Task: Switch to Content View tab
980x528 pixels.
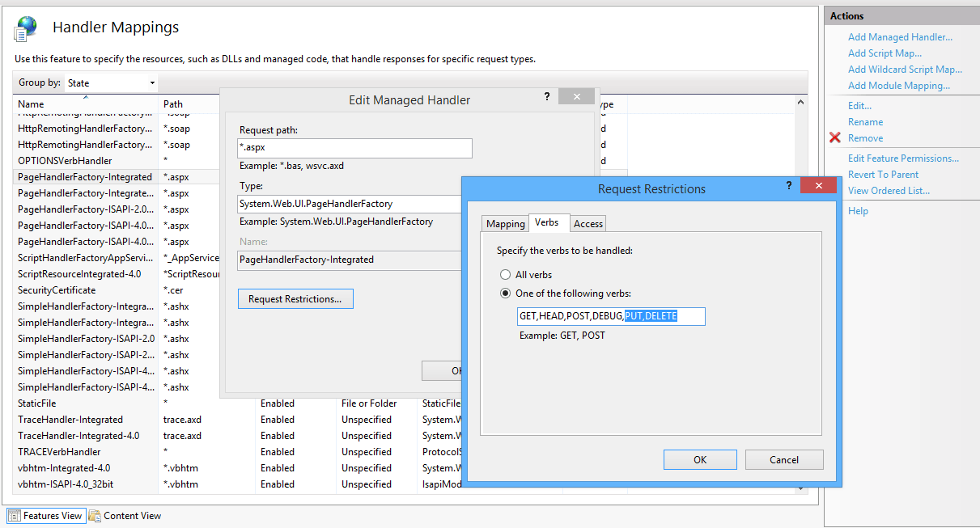Action: tap(125, 516)
